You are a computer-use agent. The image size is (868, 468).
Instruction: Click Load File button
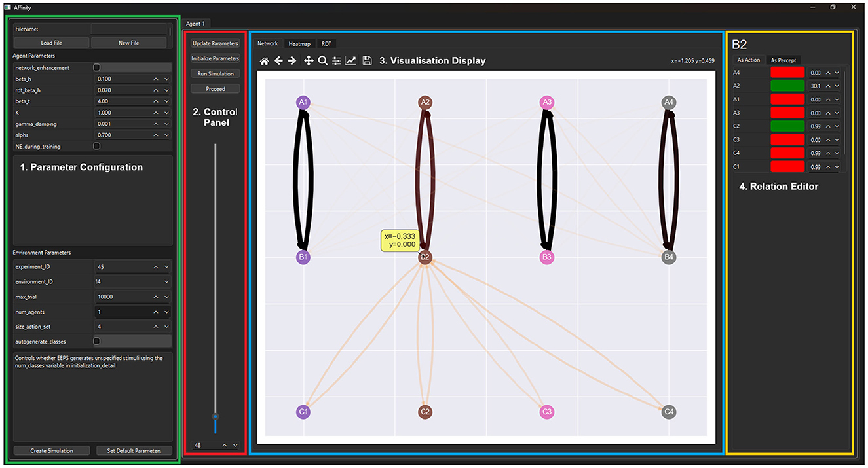coord(51,43)
